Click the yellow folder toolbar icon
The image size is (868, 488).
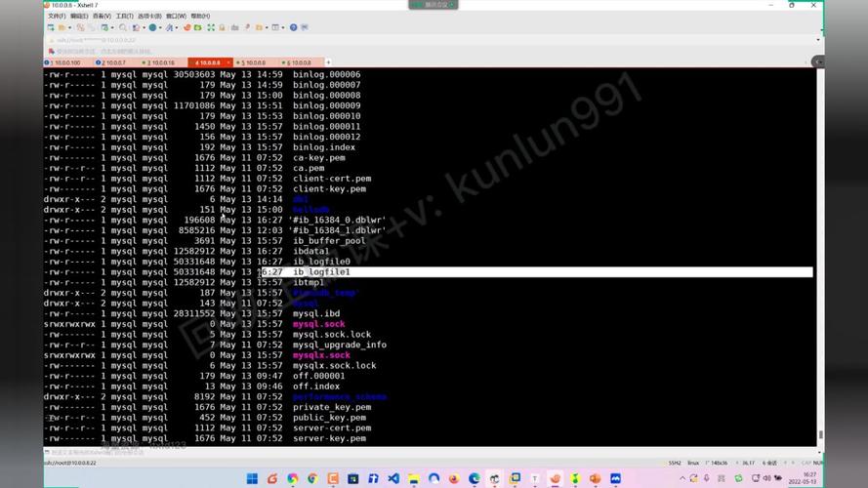[x=259, y=27]
